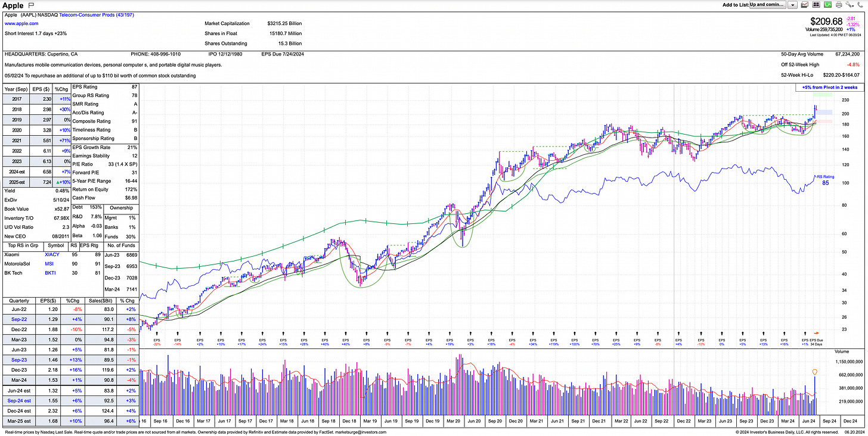Click the 'U/D Vol Ratio' row
This screenshot has width=868, height=436.
[37, 228]
